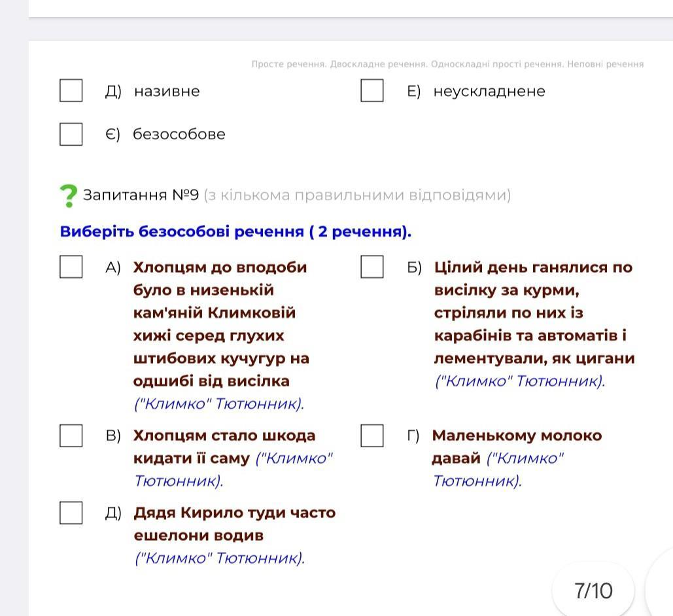
Task: Click the green question mark icon
Action: 68,196
